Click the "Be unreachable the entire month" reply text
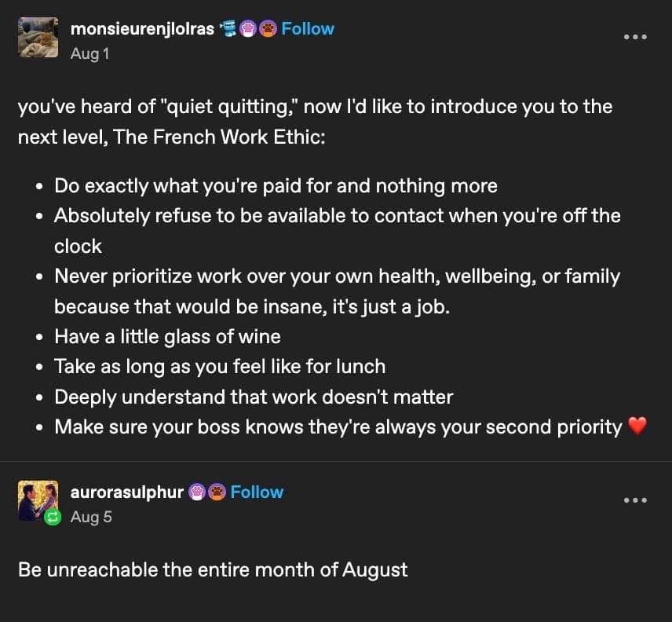This screenshot has height=622, width=672. pos(213,569)
